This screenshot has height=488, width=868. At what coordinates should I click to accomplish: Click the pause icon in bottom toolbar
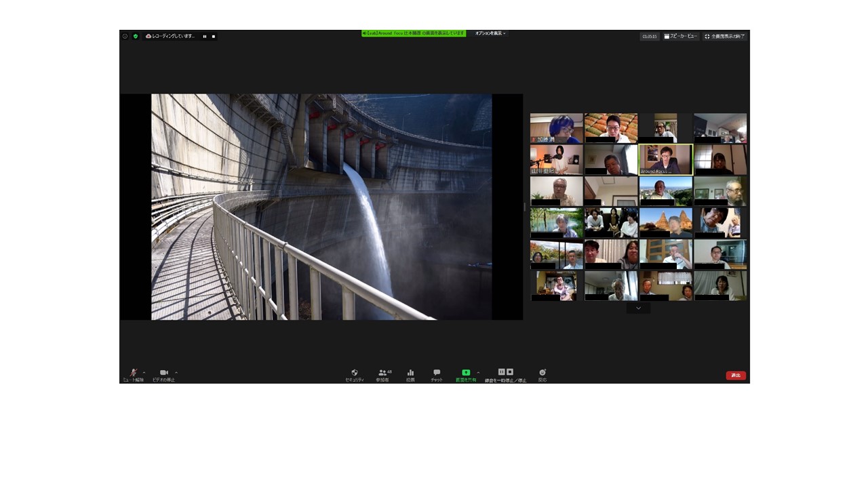click(501, 372)
